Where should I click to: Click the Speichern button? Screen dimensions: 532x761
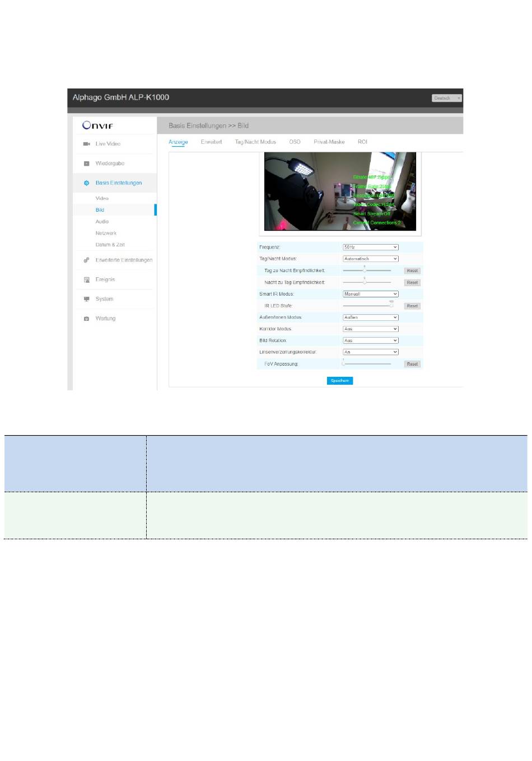click(x=340, y=381)
